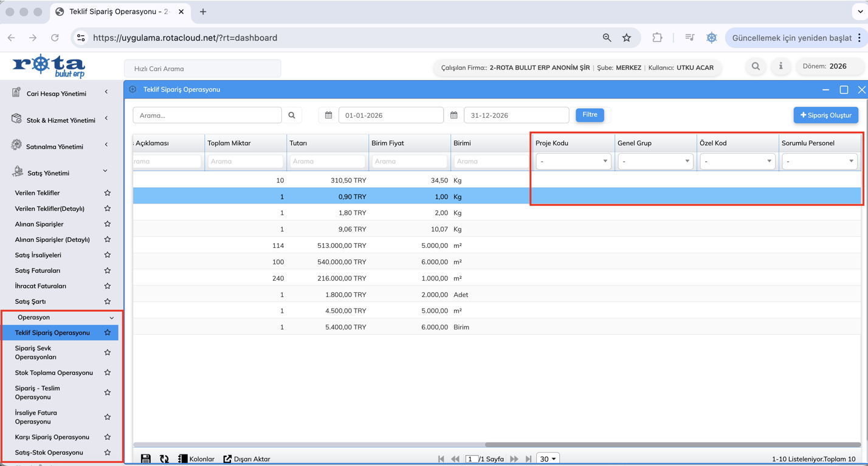868x466 pixels.
Task: Toggle the favorite star for Stok Toplama Operasyonu
Action: 108,373
